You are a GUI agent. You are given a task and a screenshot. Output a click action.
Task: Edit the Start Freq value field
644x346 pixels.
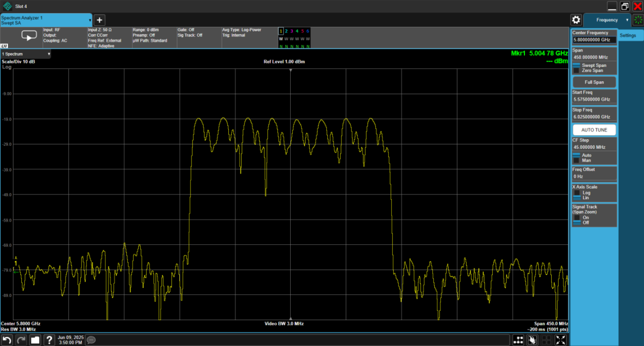click(x=594, y=99)
